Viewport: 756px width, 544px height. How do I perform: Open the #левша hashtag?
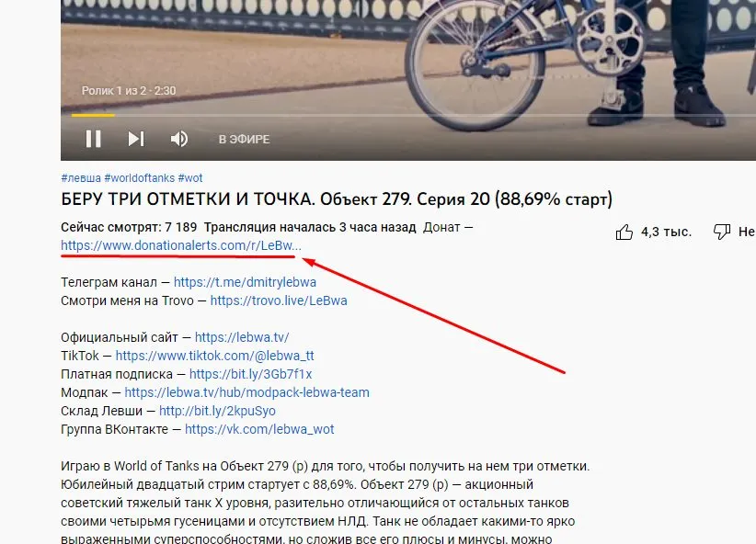pos(81,177)
